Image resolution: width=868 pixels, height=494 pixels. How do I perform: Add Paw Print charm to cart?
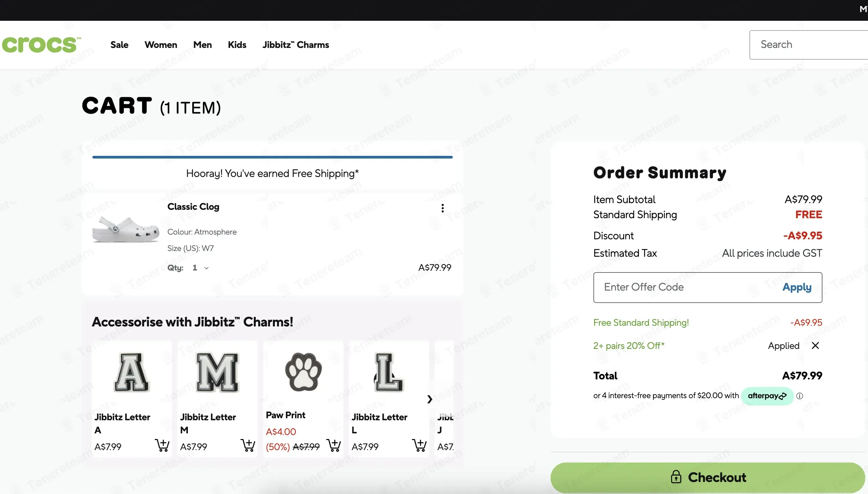[334, 445]
